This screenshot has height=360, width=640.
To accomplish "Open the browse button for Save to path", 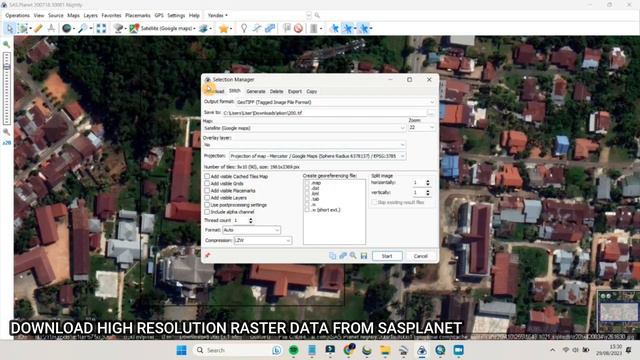I will (x=431, y=113).
